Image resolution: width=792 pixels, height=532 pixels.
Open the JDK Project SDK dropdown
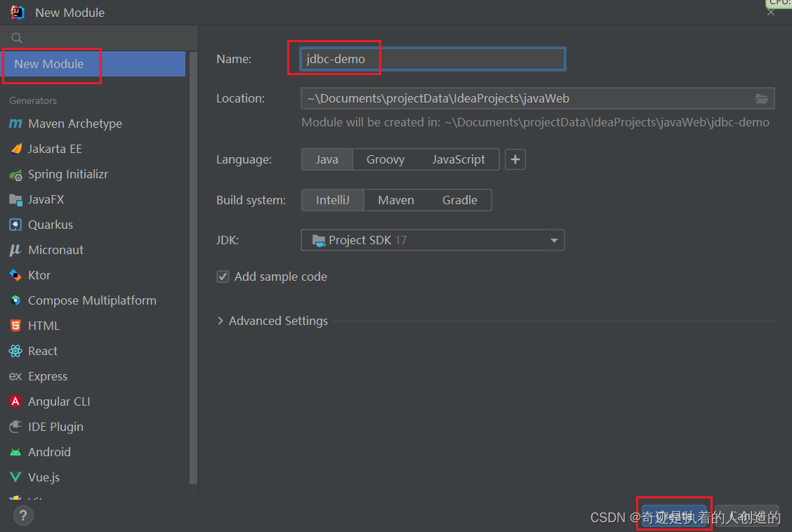coord(433,240)
